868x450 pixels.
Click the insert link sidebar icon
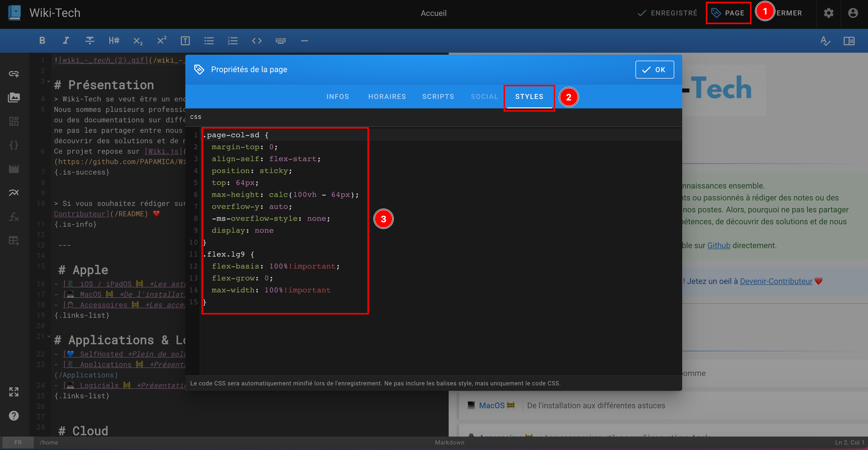[x=14, y=74]
